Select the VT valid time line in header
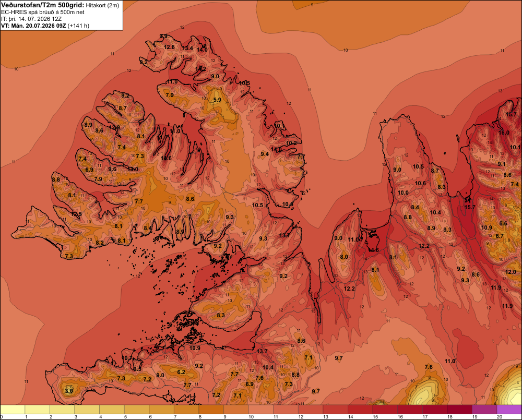The image size is (522, 420). coord(45,26)
